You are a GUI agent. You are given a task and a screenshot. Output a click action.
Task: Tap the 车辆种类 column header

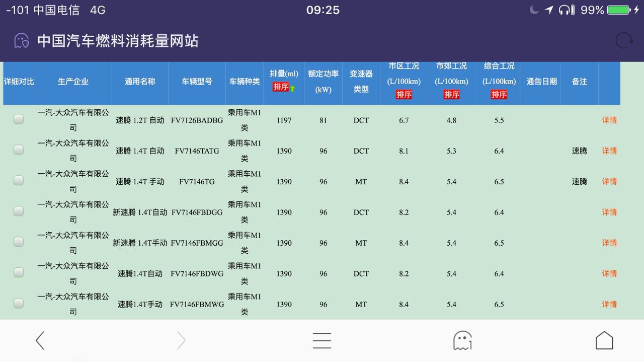coord(245,82)
